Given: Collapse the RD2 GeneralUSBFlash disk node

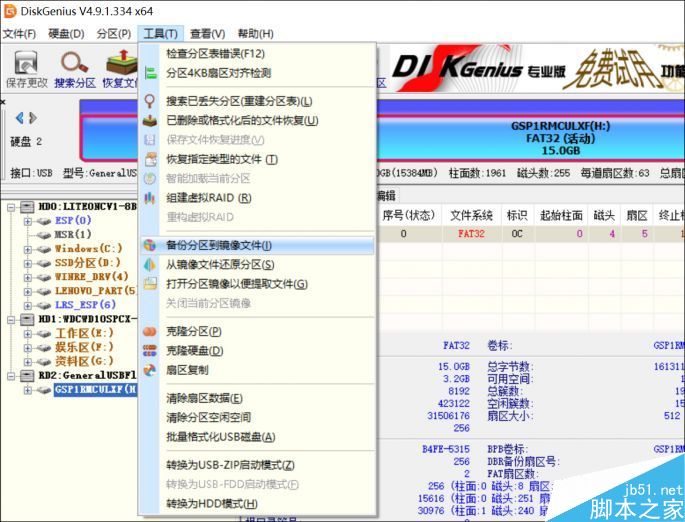Looking at the screenshot, I should [11, 376].
